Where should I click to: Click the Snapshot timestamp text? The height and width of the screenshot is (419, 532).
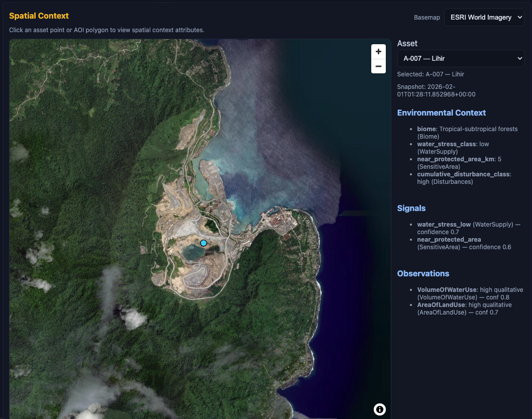click(x=436, y=90)
